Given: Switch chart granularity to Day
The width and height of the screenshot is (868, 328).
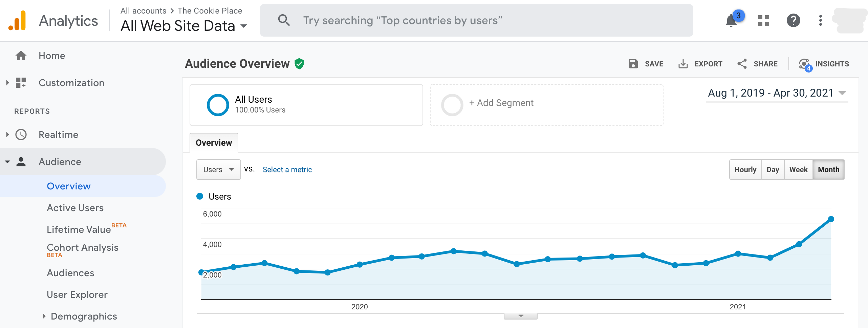Looking at the screenshot, I should tap(773, 169).
